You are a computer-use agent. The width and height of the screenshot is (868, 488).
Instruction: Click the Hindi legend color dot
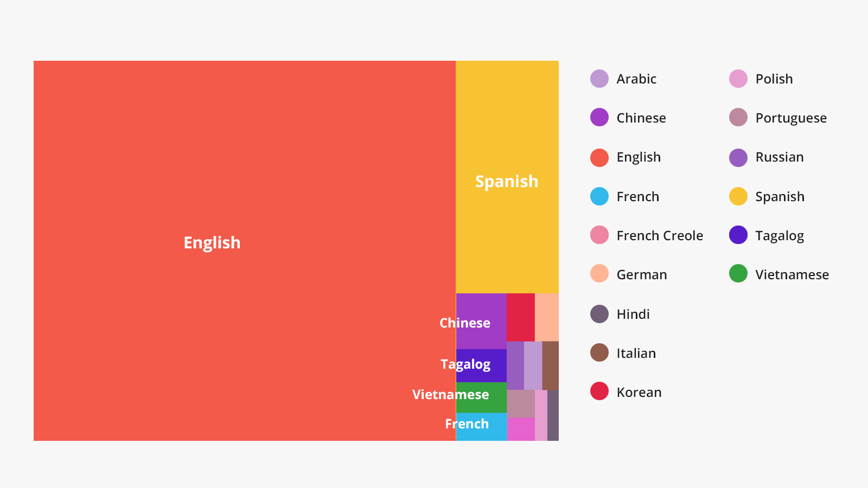[x=599, y=314]
